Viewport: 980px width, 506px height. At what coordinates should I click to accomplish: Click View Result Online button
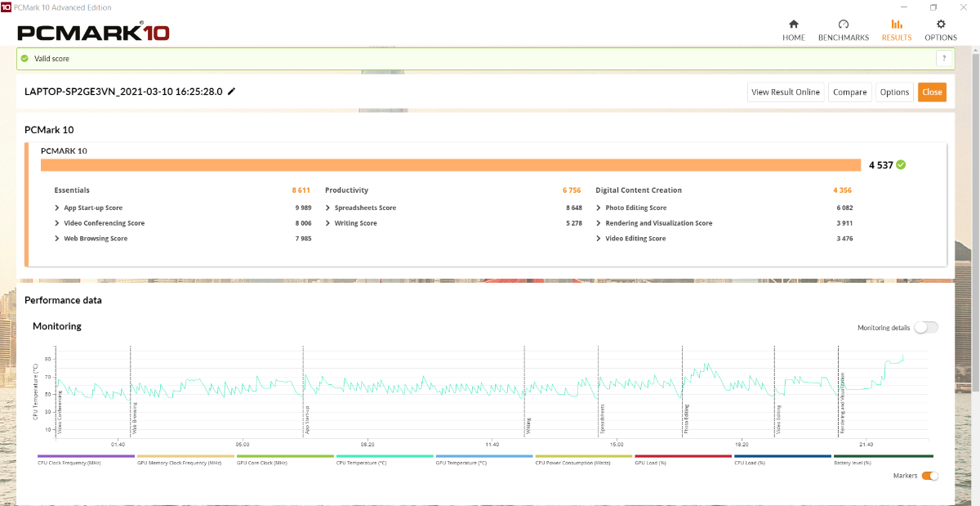point(785,92)
